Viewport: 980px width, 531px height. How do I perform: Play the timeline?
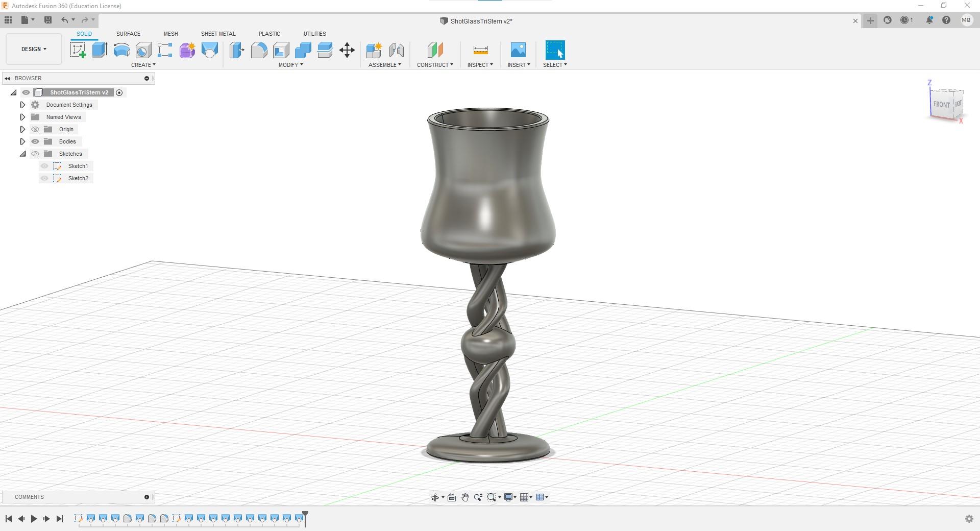pos(34,519)
